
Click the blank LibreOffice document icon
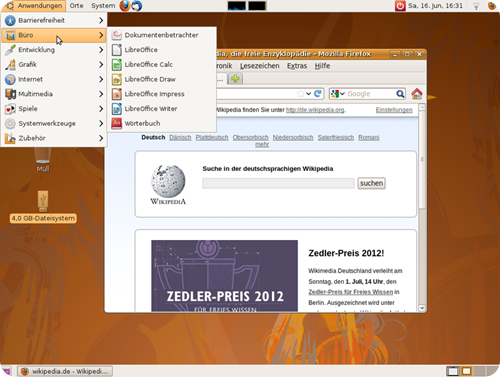coord(117,50)
